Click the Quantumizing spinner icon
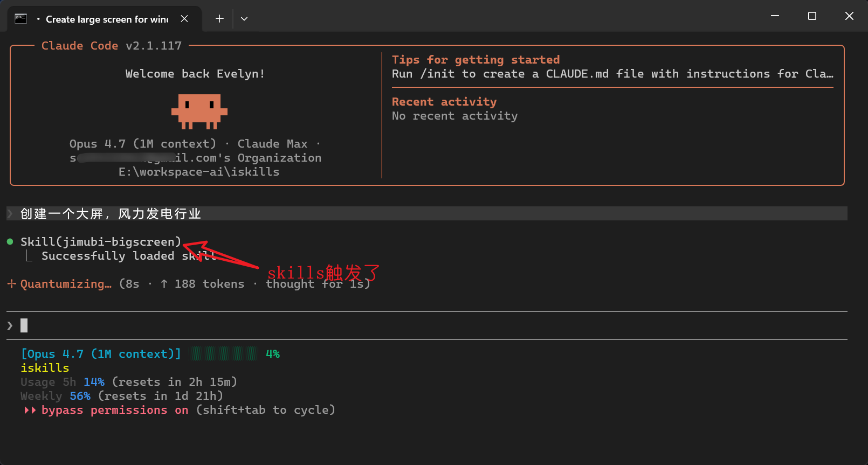 point(11,284)
